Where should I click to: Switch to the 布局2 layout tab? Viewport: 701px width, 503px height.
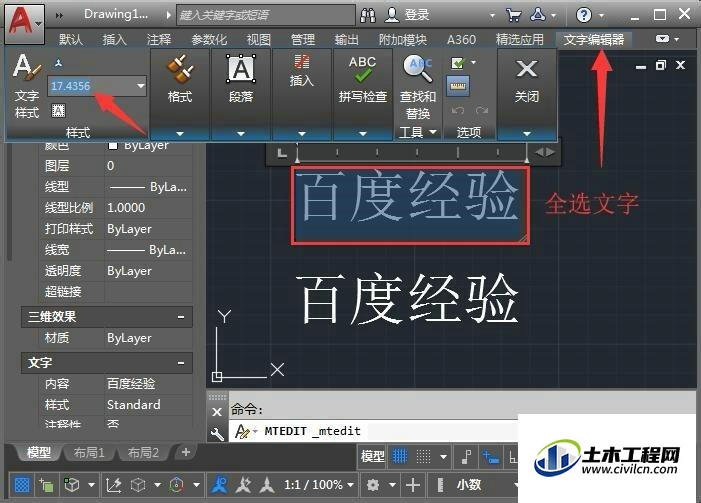pyautogui.click(x=143, y=452)
